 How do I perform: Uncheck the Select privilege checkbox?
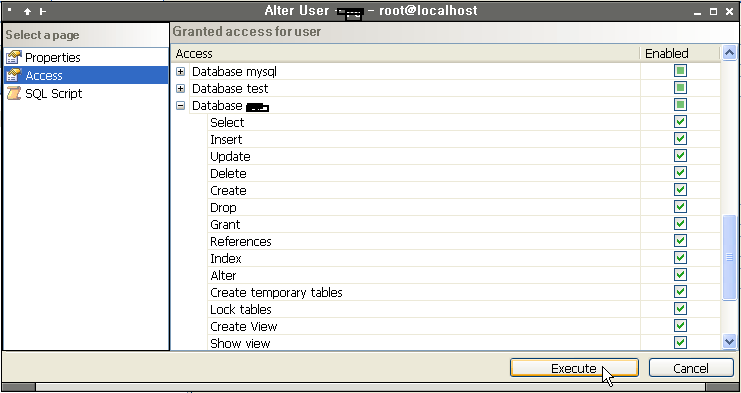click(x=680, y=122)
